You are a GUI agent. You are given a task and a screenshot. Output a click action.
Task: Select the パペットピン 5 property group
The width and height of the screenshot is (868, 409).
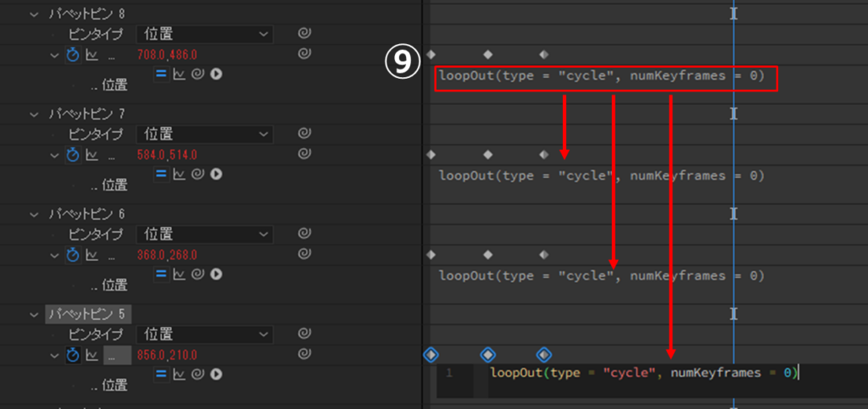pos(86,314)
